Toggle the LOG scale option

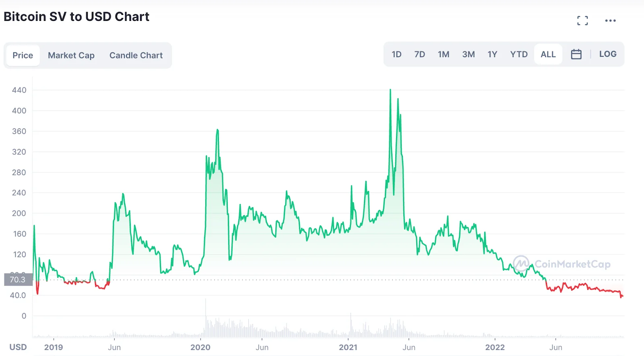(x=607, y=54)
